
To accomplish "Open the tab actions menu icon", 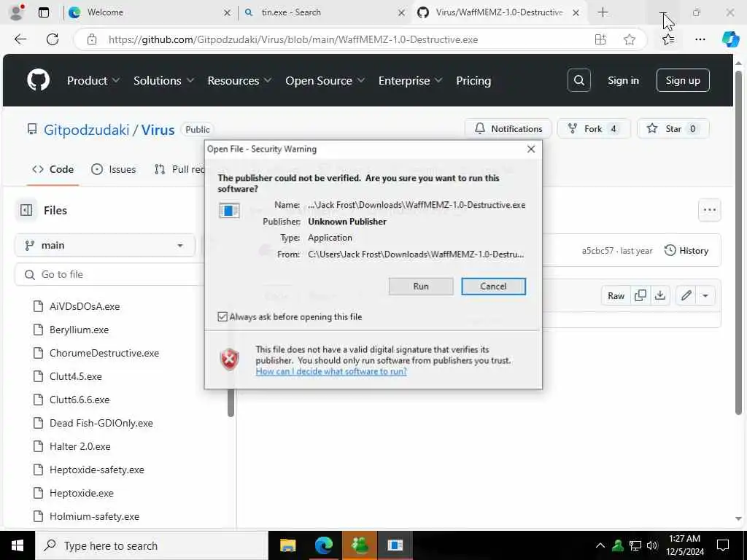I will tap(44, 12).
